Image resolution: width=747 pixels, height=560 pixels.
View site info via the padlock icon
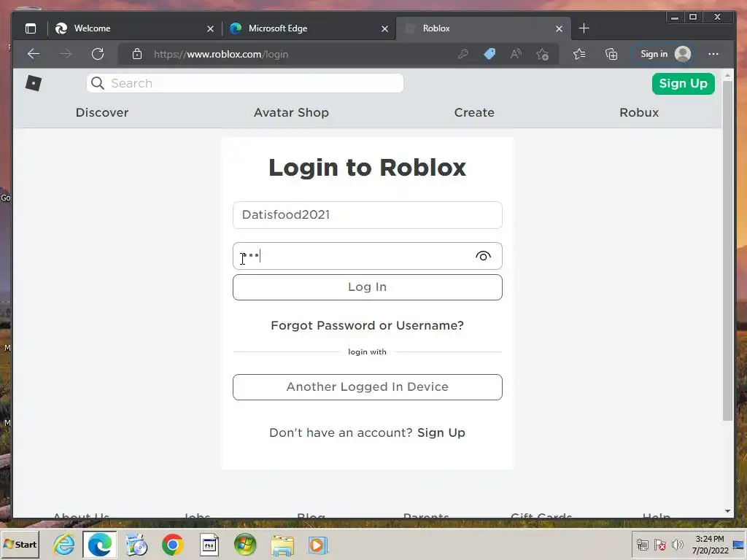(137, 54)
